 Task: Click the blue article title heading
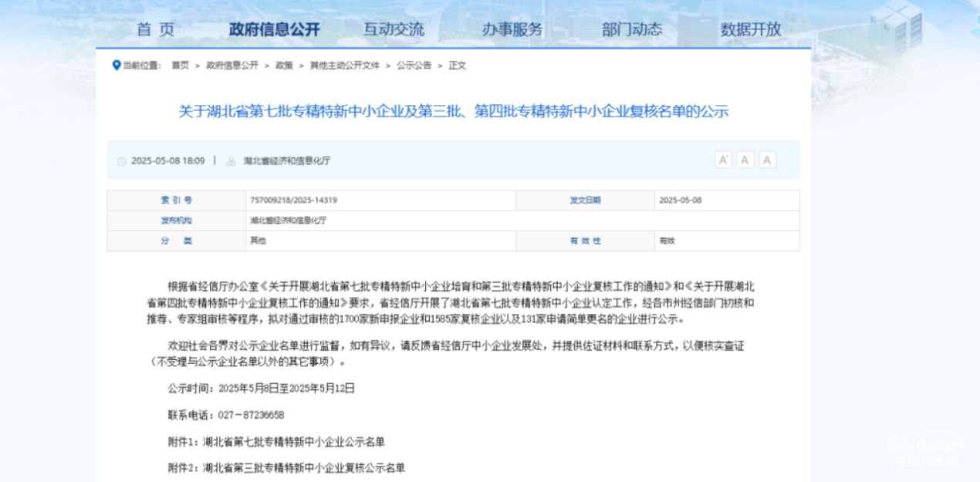click(453, 112)
